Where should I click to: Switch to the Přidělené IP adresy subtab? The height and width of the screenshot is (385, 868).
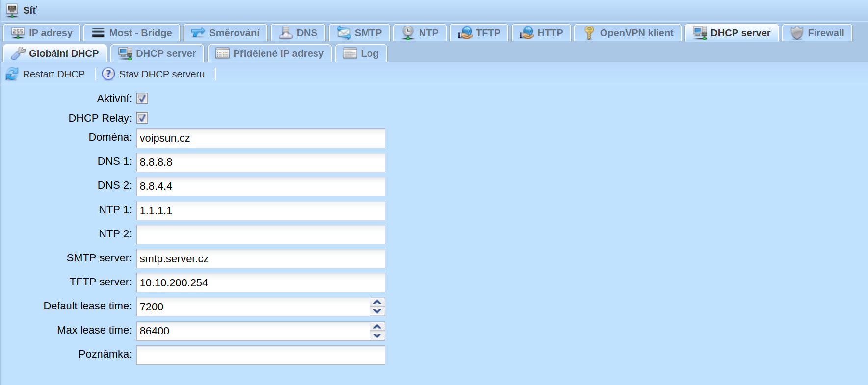tap(270, 53)
